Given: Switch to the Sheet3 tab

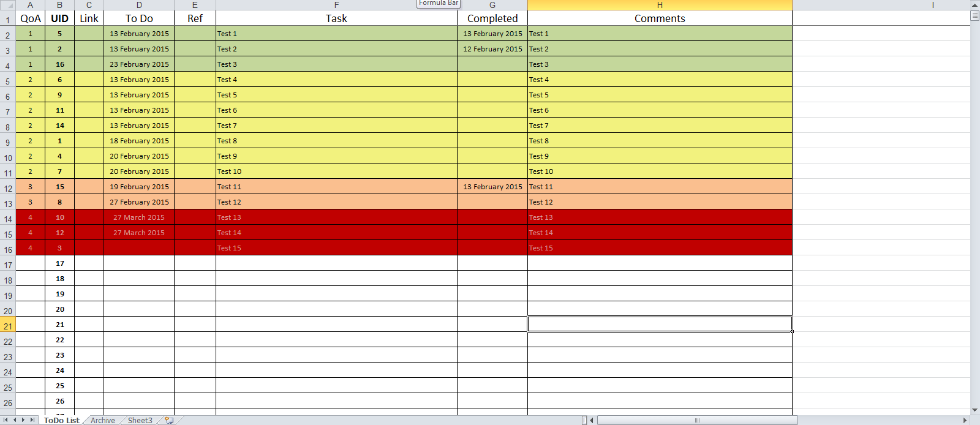Looking at the screenshot, I should click(x=140, y=420).
